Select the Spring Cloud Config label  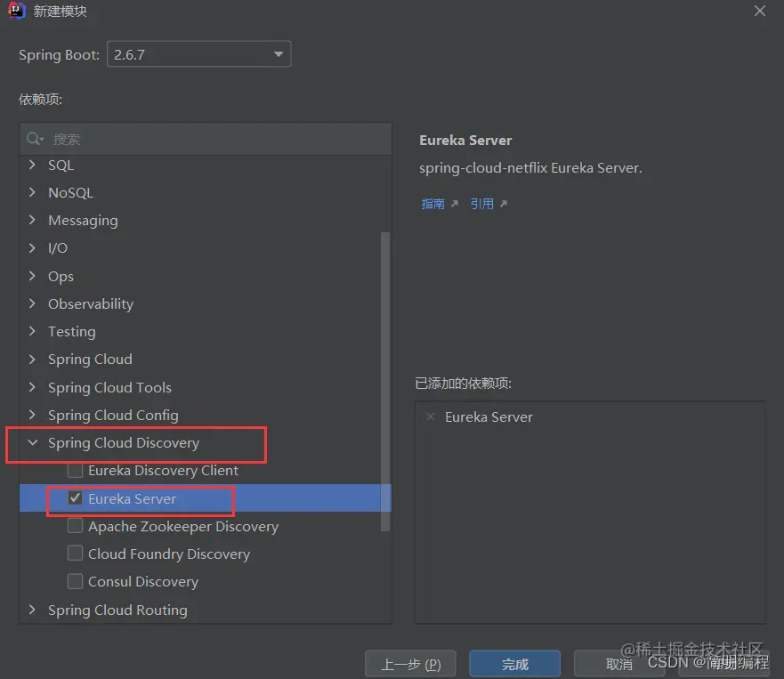coord(113,415)
